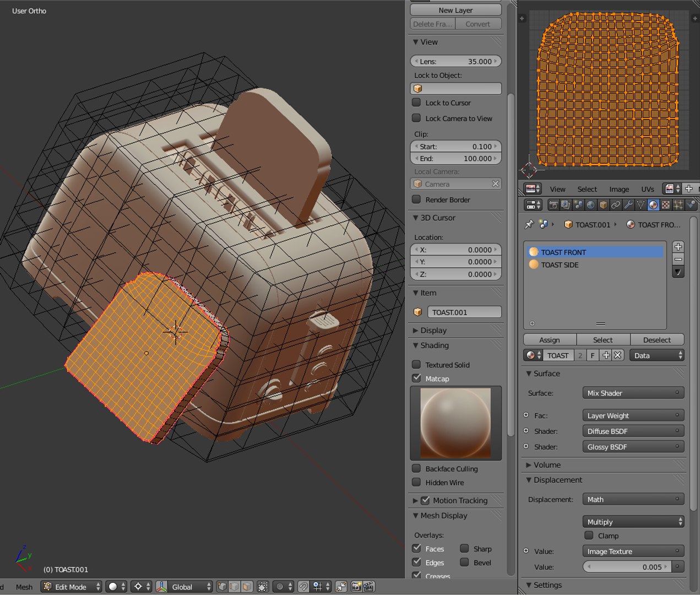Open the Render Layers properties tab
700x595 pixels.
[x=566, y=205]
